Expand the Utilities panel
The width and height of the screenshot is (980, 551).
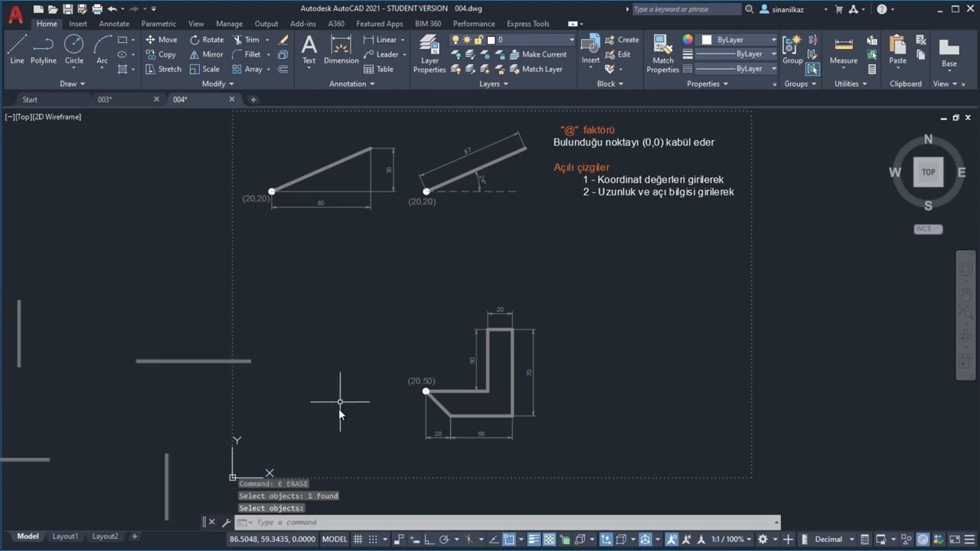point(851,83)
